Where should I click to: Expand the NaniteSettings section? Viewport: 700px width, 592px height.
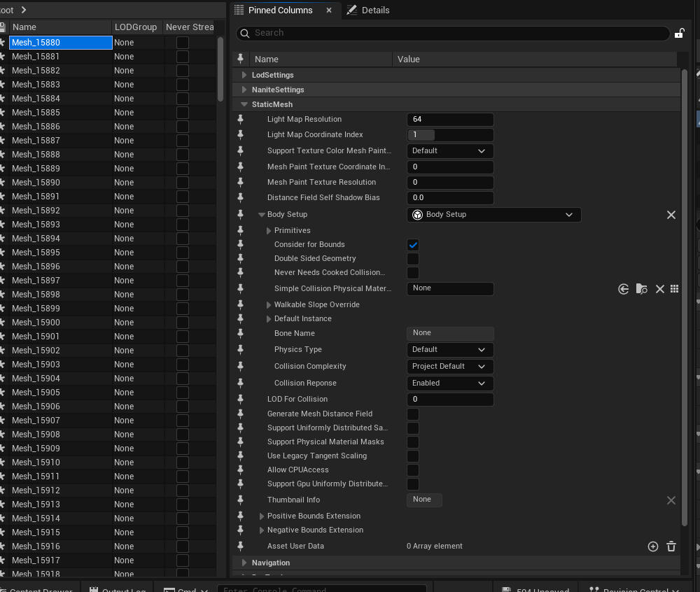(x=244, y=90)
